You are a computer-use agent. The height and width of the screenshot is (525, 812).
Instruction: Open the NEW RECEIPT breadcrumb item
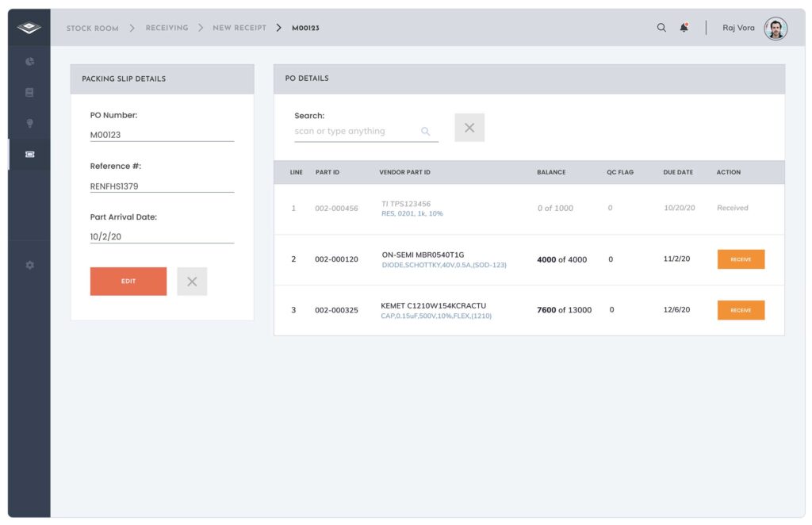pyautogui.click(x=238, y=27)
